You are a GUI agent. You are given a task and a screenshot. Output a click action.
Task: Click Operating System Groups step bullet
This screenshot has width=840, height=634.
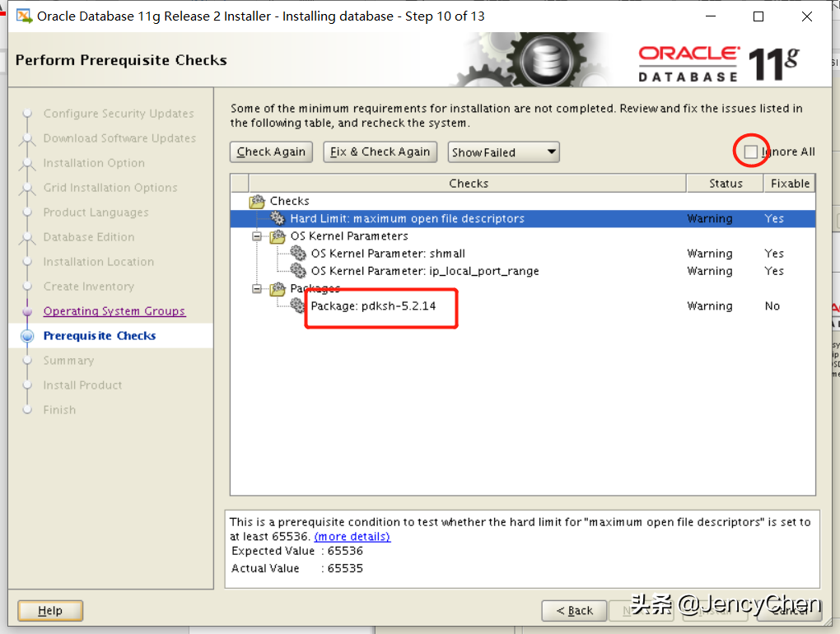[27, 311]
